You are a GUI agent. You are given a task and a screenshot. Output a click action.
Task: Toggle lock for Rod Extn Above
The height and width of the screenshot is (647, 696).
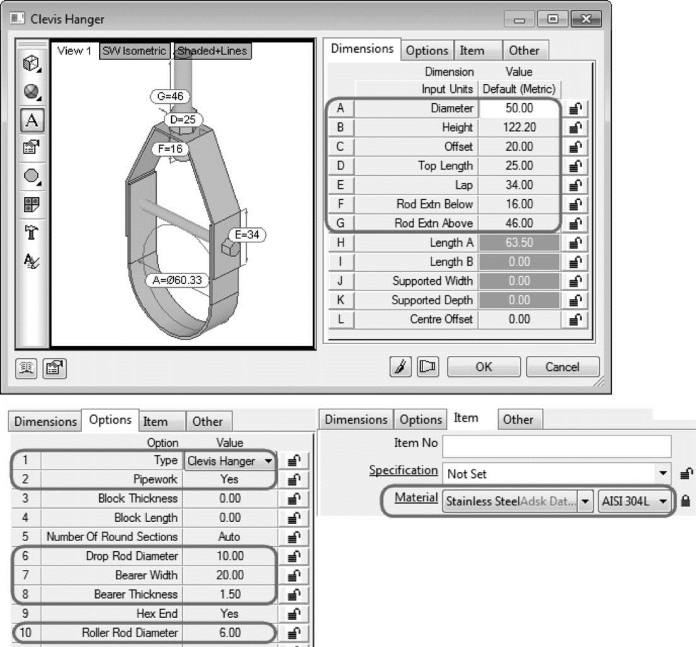[x=575, y=223]
